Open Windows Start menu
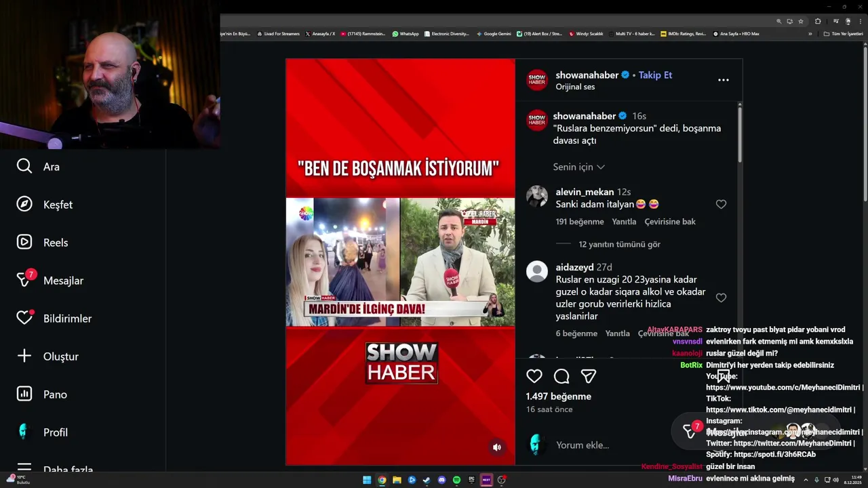This screenshot has width=868, height=488. pyautogui.click(x=367, y=480)
